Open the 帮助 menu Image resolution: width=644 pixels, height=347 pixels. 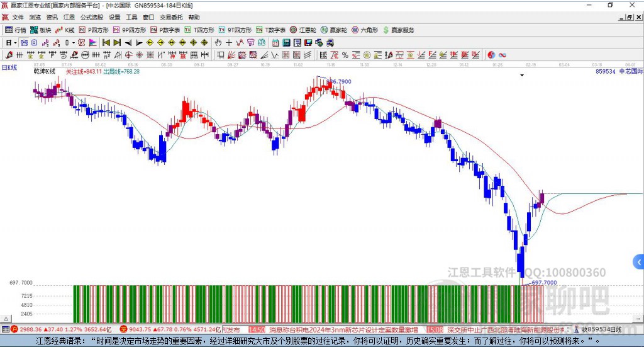point(194,17)
